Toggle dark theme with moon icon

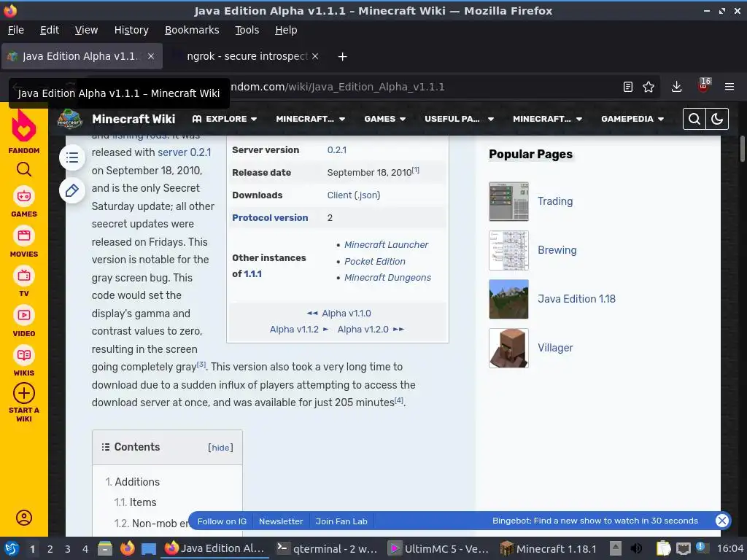click(717, 119)
